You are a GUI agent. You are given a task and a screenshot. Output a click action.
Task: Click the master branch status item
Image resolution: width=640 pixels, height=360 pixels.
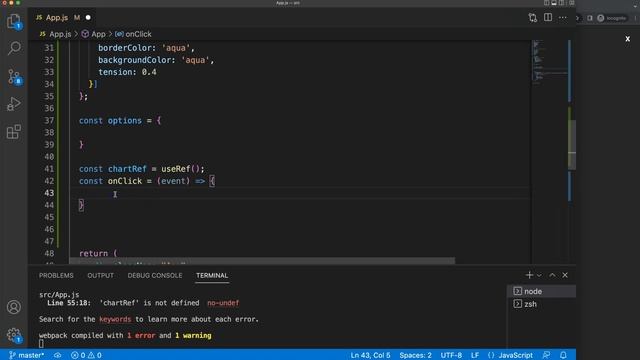click(26, 355)
